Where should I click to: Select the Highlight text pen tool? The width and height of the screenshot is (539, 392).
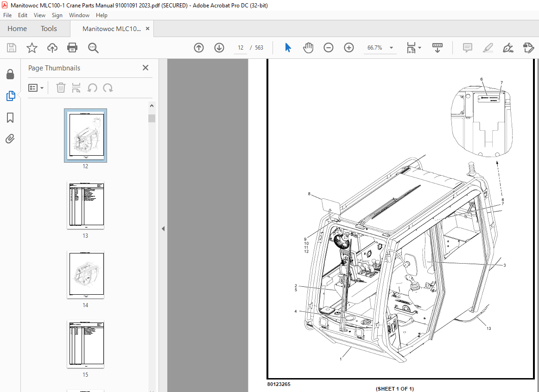click(488, 48)
